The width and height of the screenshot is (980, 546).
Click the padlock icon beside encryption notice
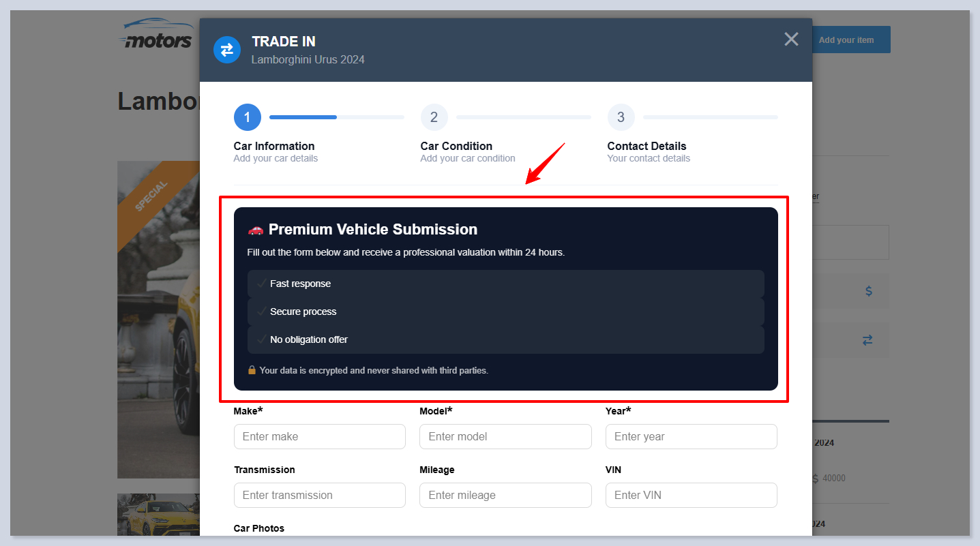pos(252,370)
